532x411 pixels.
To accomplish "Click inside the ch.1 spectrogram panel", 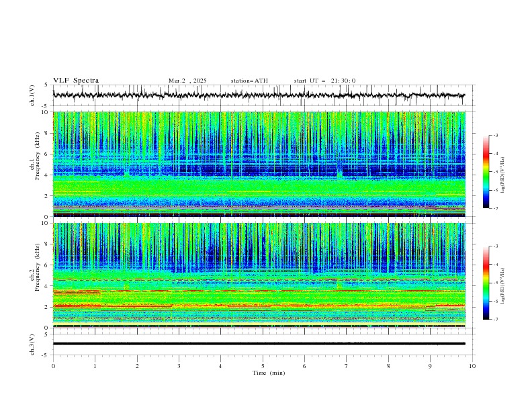I will coord(259,164).
